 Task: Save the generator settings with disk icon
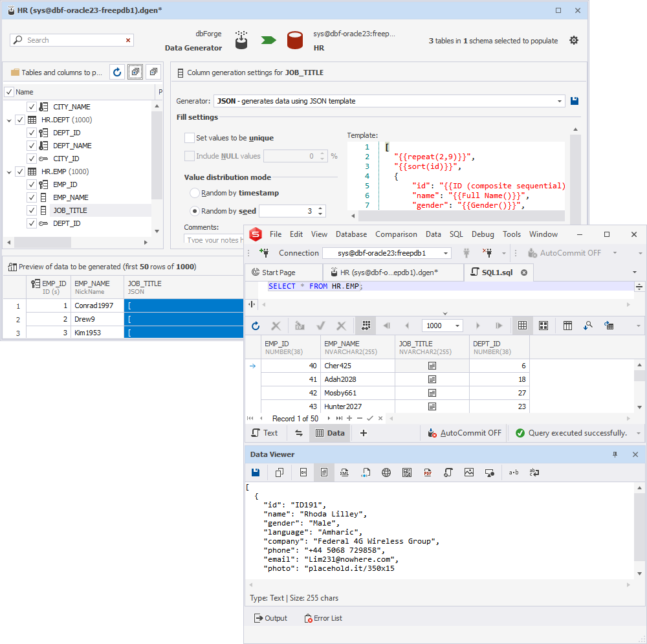[575, 101]
